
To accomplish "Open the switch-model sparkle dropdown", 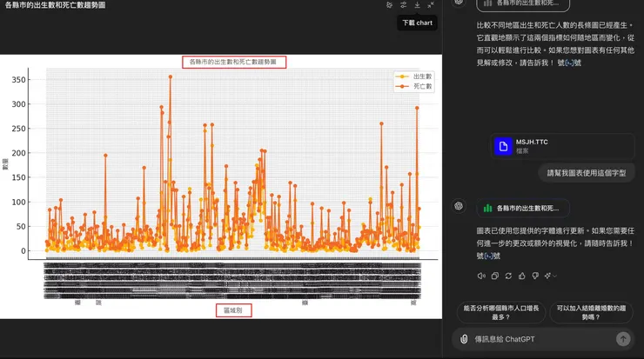I will pos(550,276).
